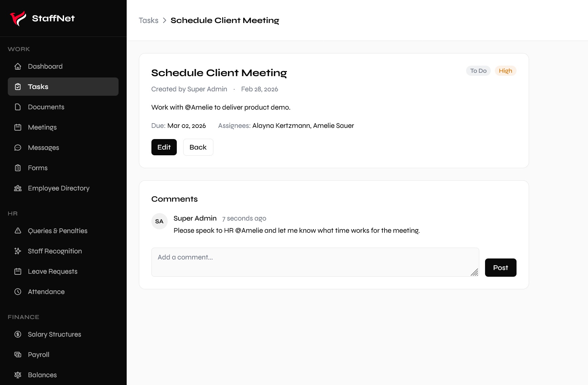Viewport: 588px width, 385px height.
Task: Go to Leave Requests in sidebar
Action: coord(52,271)
